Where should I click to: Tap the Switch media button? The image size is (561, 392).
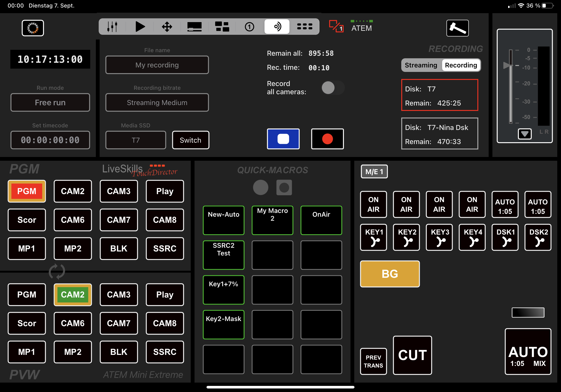[191, 140]
